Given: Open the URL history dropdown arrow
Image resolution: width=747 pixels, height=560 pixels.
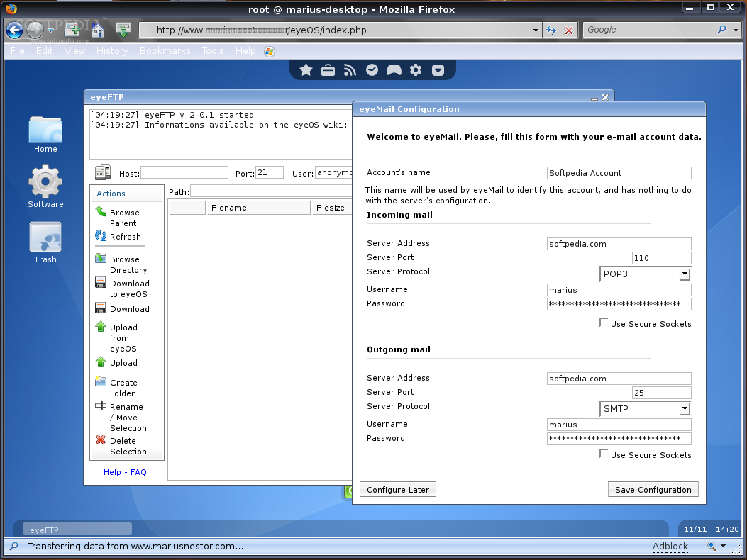Looking at the screenshot, I should 536,30.
